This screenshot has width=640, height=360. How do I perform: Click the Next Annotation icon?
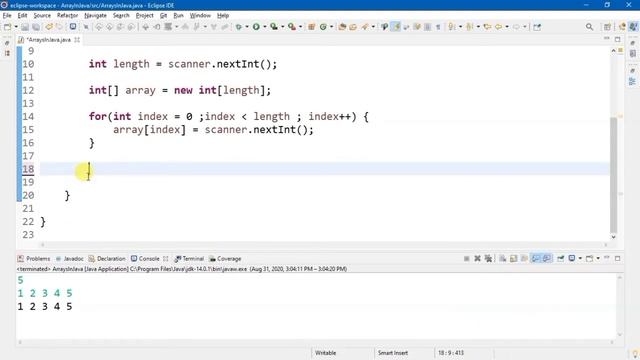tap(451, 27)
